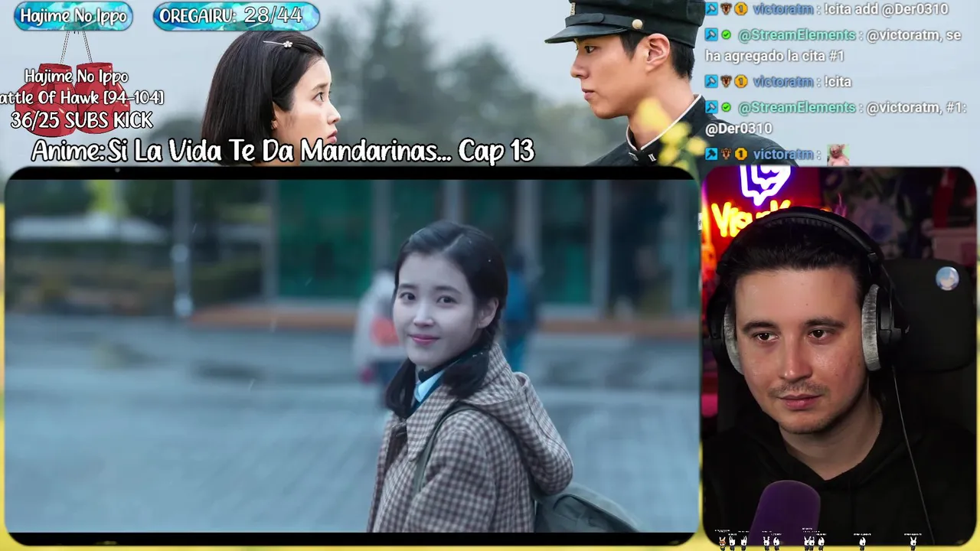Click the moderator badge on the emote-only victoratm message
The height and width of the screenshot is (551, 980).
coord(711,154)
